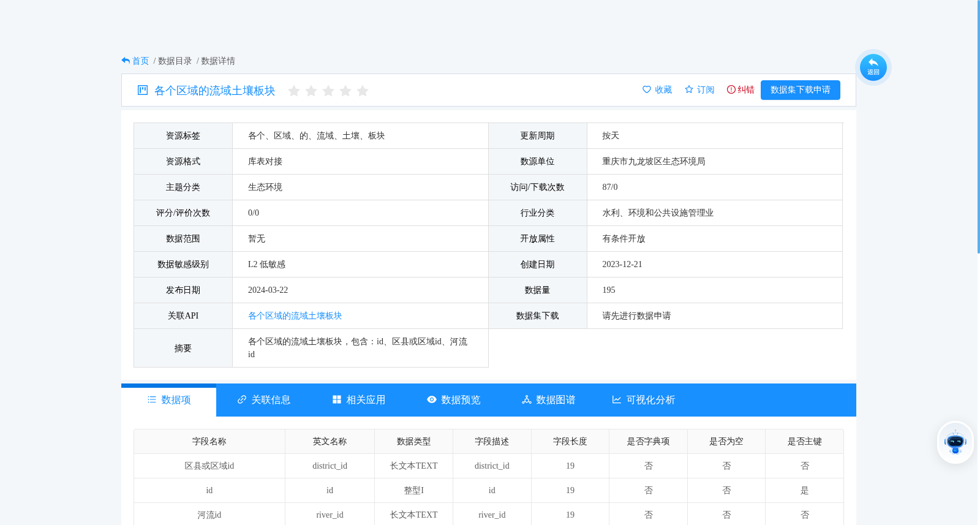Click the 是否字典项 column header
Screen dimensions: 980x525
tap(648, 441)
